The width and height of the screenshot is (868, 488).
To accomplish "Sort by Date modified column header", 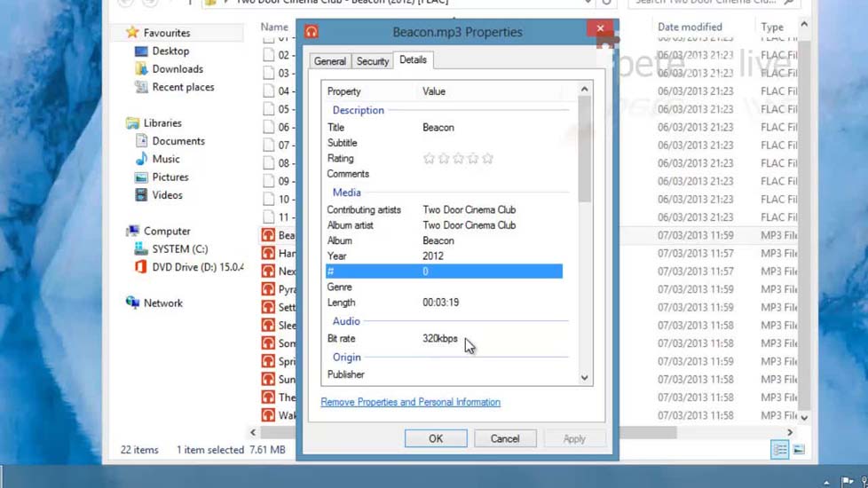I will coord(690,27).
